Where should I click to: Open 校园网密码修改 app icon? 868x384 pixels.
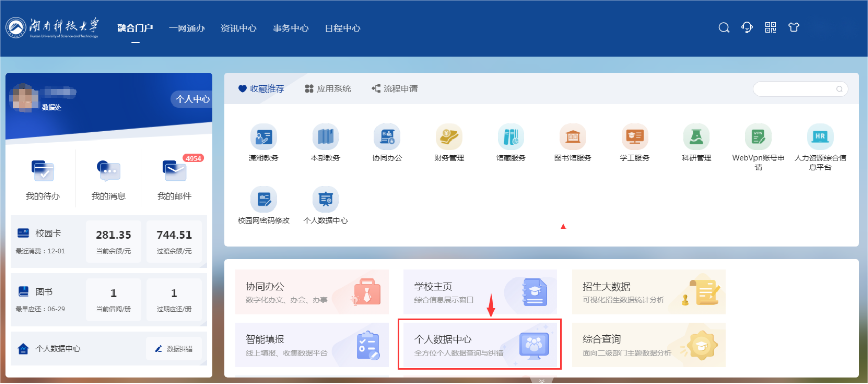coord(263,200)
